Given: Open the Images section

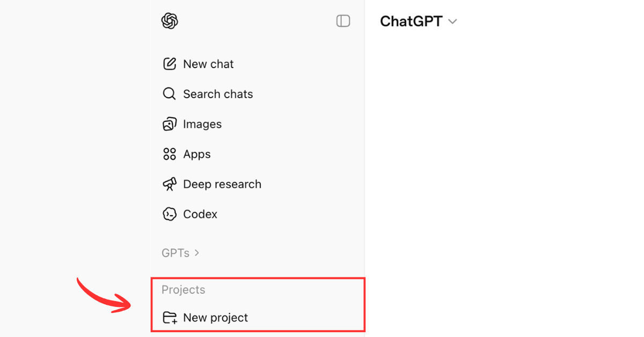Looking at the screenshot, I should tap(202, 124).
